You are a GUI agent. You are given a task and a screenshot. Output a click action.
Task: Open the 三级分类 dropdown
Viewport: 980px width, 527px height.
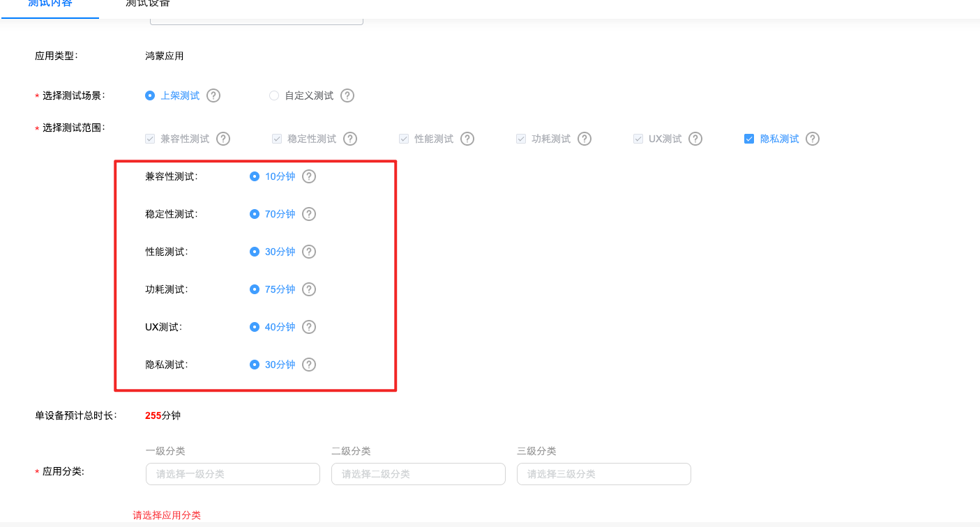(x=603, y=474)
